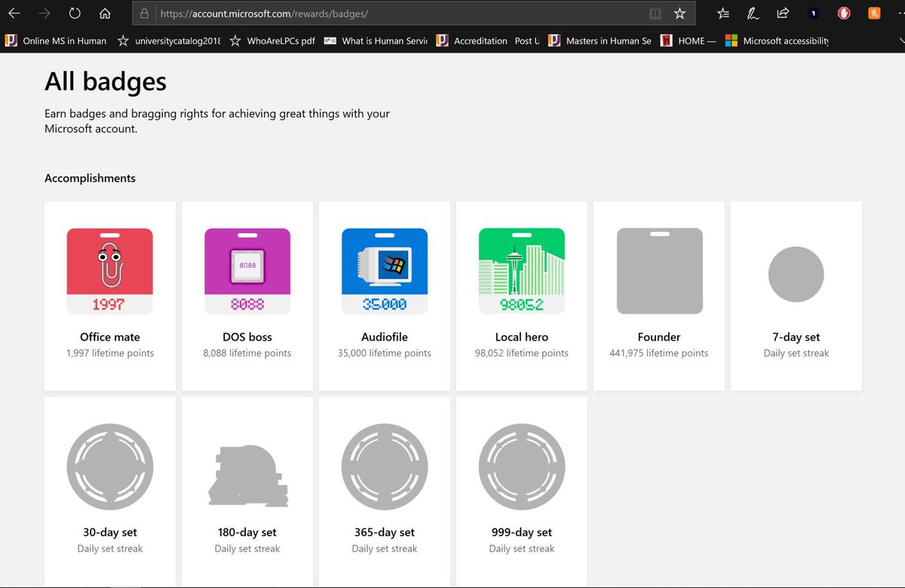This screenshot has width=905, height=588.
Task: Open the browser home page icon
Action: click(106, 14)
